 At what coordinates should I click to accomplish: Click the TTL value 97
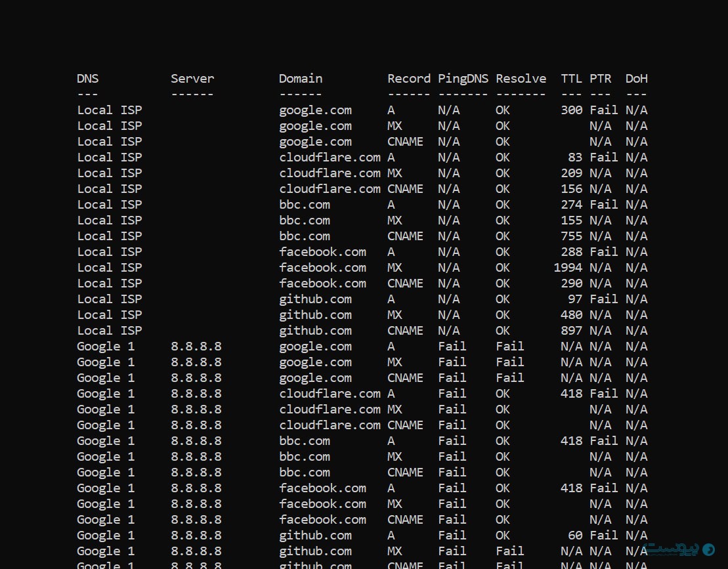[574, 299]
